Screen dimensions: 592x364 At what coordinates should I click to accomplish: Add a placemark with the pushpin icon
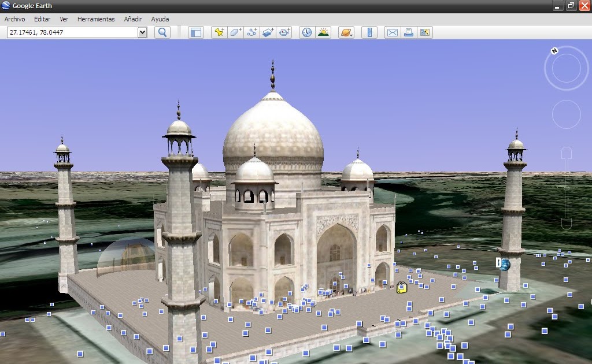[219, 32]
